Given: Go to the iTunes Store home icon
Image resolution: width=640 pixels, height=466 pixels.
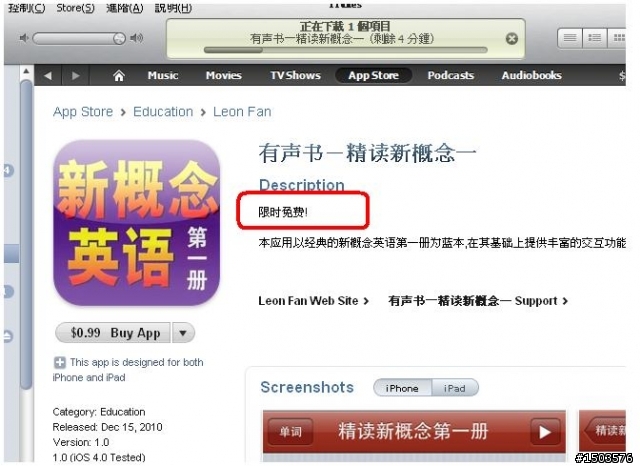Looking at the screenshot, I should coord(119,75).
